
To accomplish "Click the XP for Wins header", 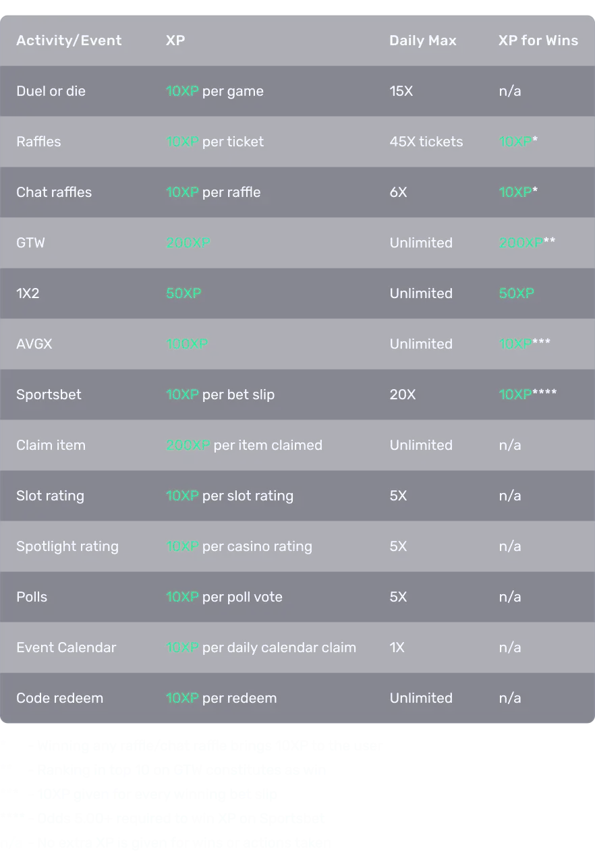I will pos(538,40).
